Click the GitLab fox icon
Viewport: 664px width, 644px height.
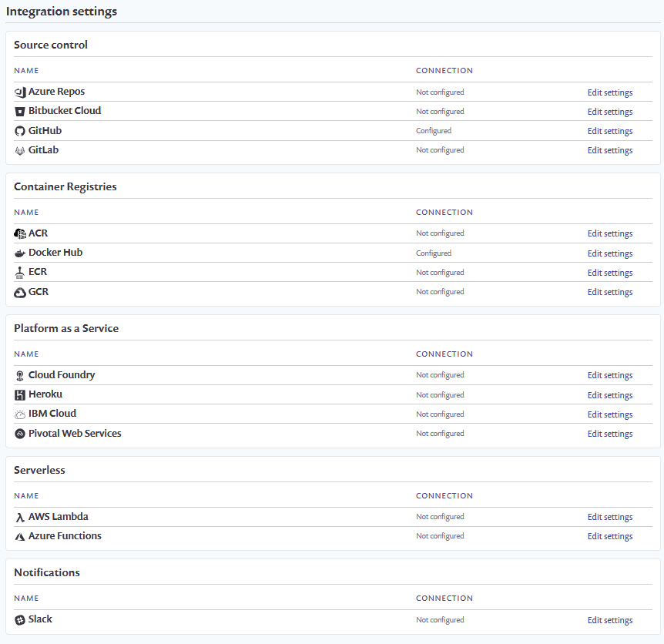(x=20, y=150)
